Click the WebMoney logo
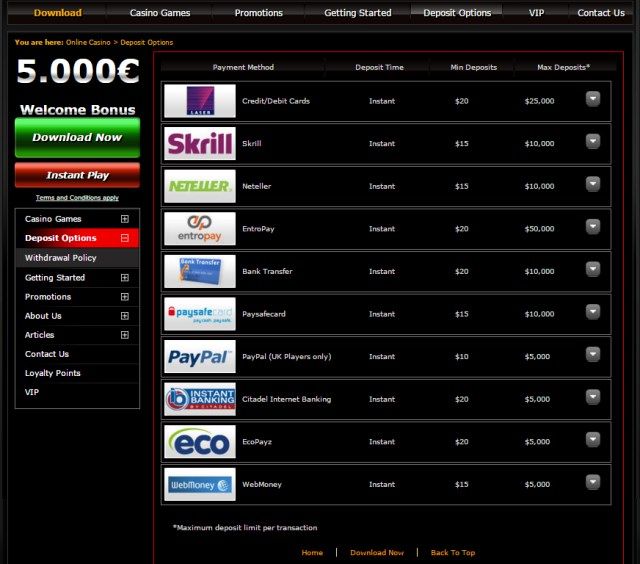Viewport: 640px width, 564px height. 200,484
